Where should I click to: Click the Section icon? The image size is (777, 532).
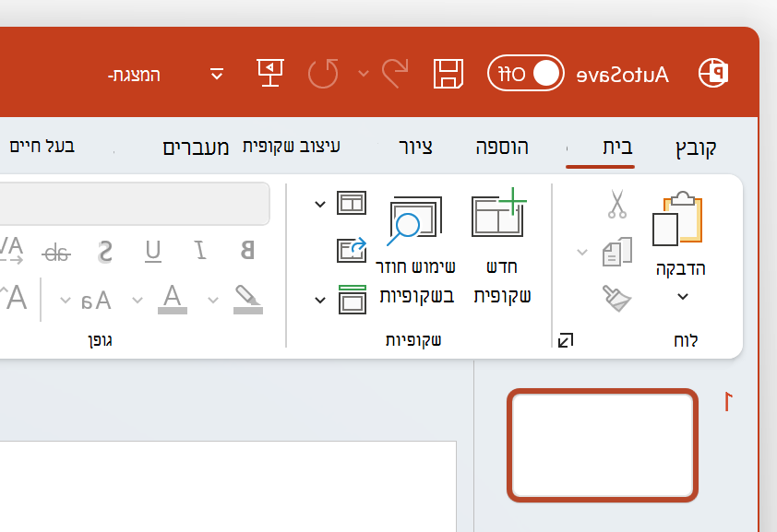(x=353, y=300)
